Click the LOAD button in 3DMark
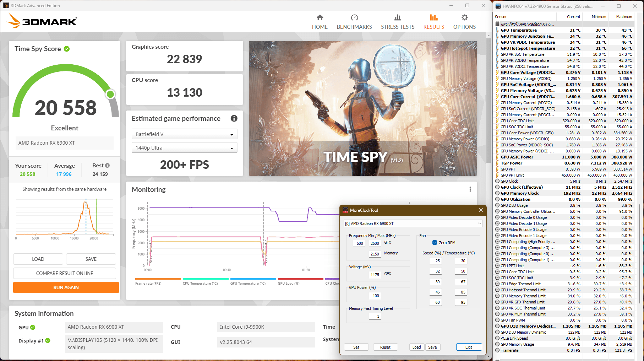The image size is (644, 361). (x=38, y=259)
